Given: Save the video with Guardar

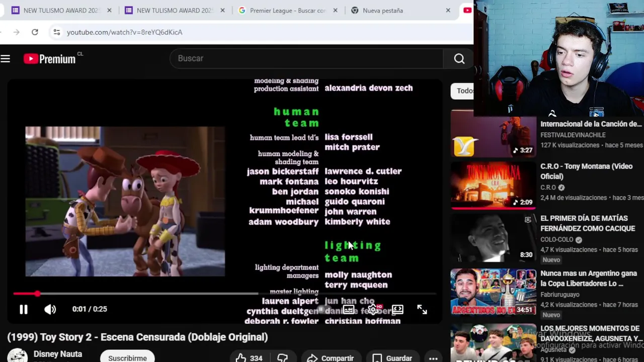Looking at the screenshot, I should 392,358.
